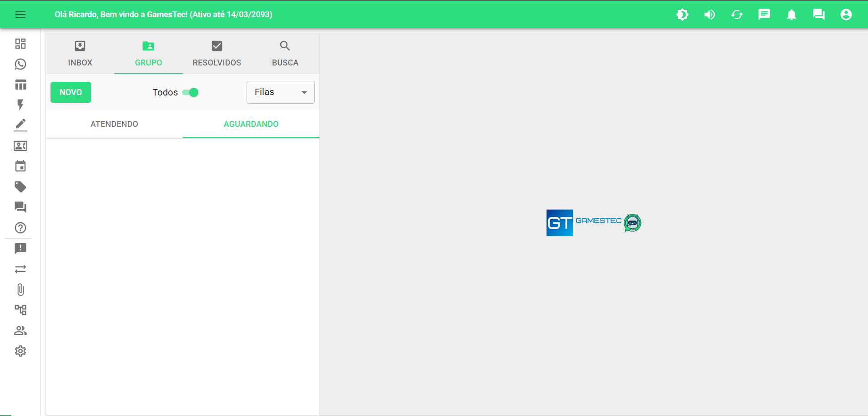
Task: Click the lightning bolt quick replies icon
Action: (20, 105)
